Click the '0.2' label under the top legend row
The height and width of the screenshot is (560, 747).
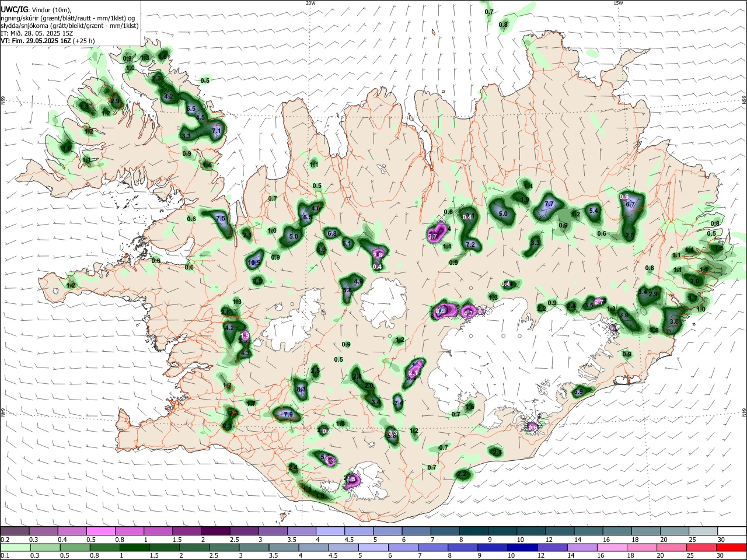(4, 540)
